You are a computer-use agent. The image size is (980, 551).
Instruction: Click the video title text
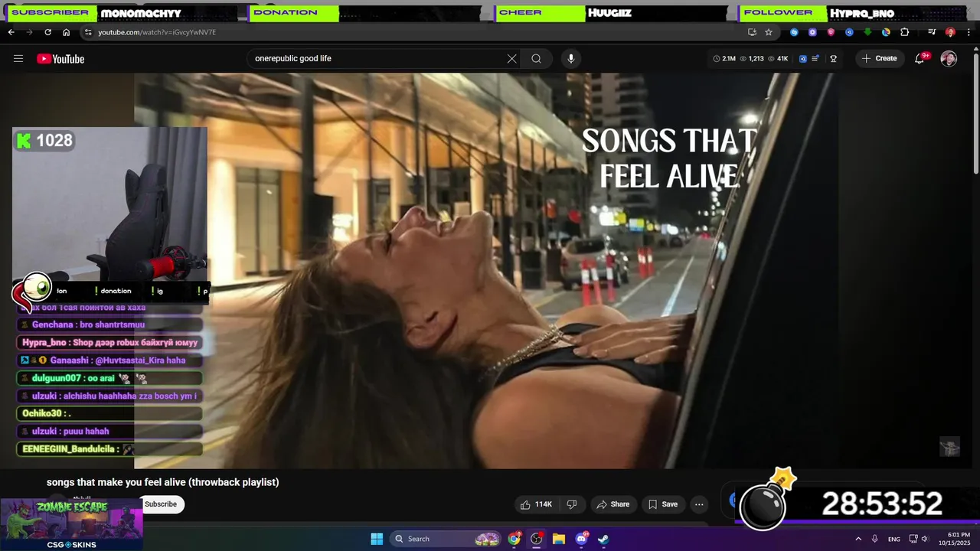162,482
